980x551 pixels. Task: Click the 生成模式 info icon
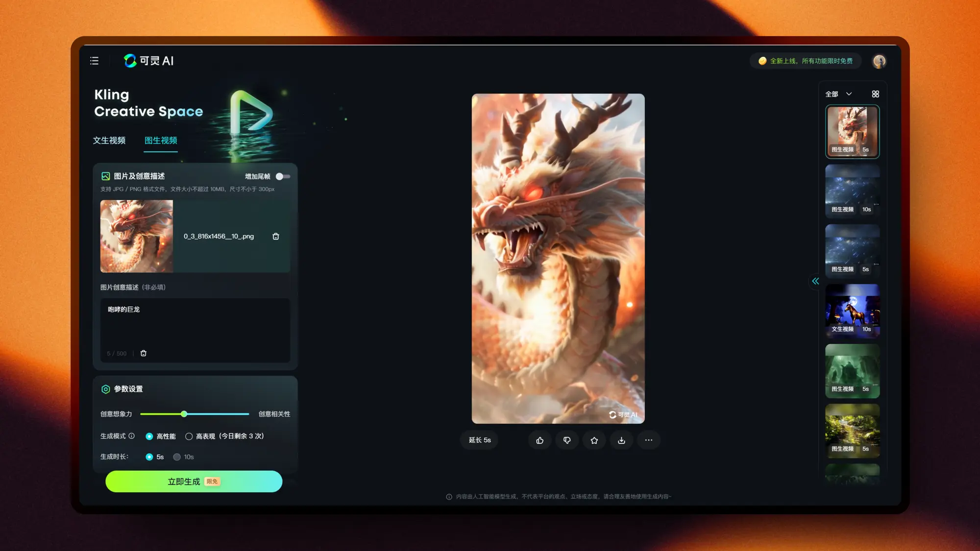131,436
